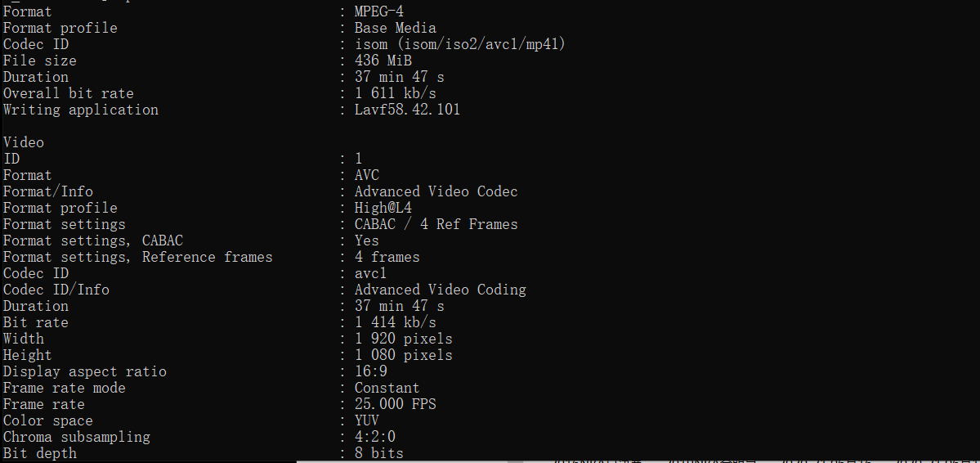980x463 pixels.
Task: Click the Lavf58.42.101 writing application value
Action: pos(407,110)
